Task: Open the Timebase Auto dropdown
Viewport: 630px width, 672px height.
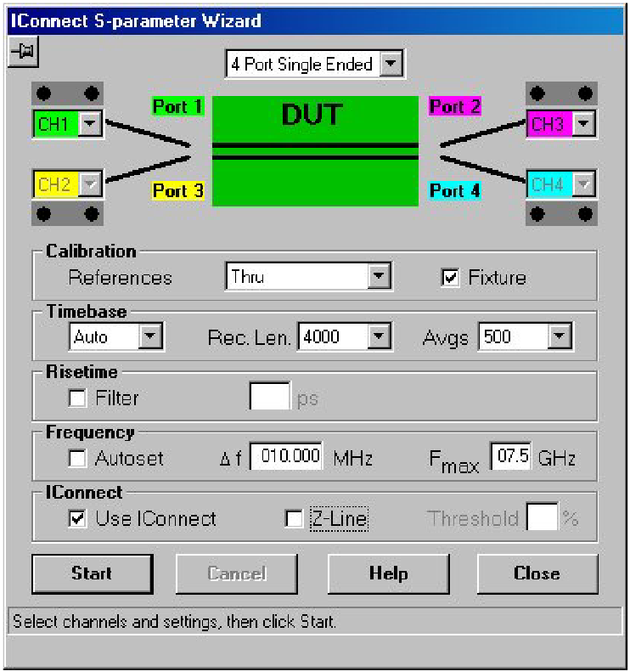Action: (x=150, y=336)
